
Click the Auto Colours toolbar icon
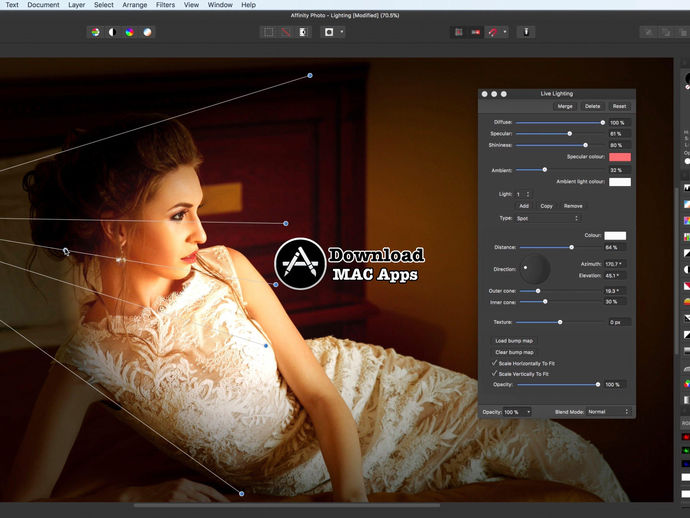click(130, 32)
